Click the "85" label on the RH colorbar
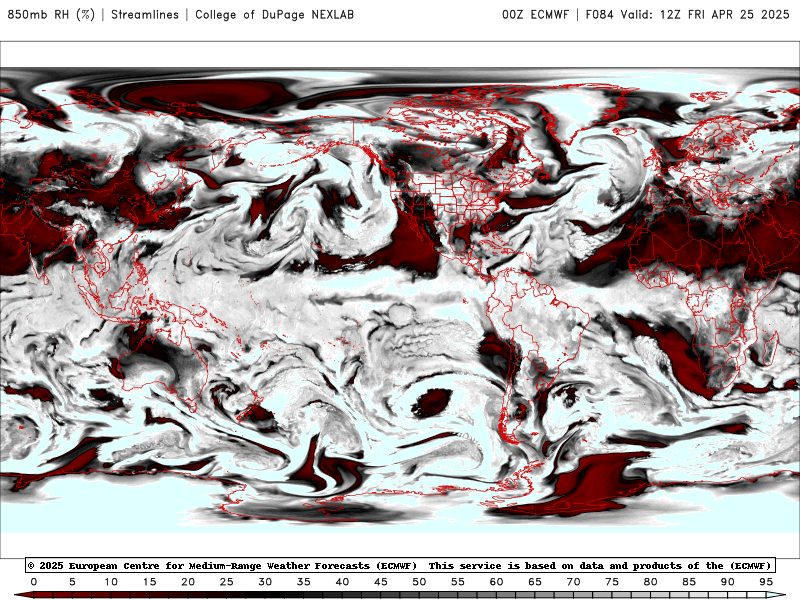Viewport: 800px width, 600px height. [689, 582]
